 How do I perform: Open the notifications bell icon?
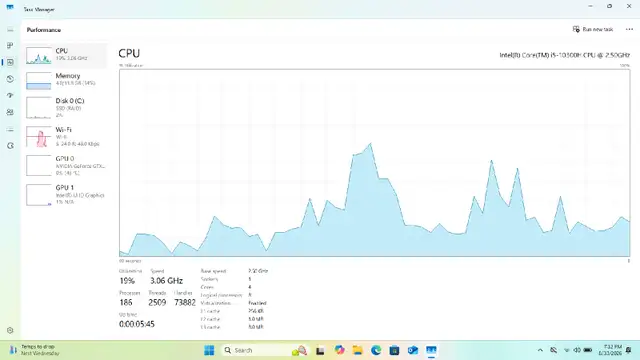629,350
